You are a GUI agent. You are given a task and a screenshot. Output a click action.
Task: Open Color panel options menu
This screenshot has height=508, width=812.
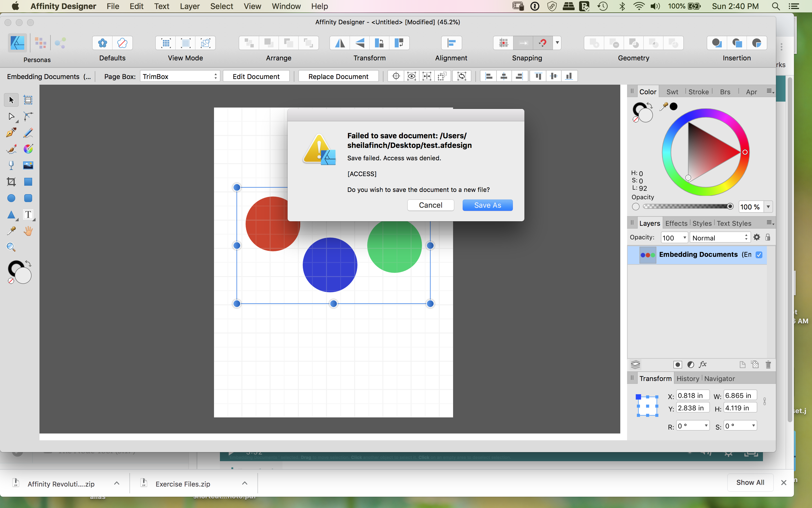(x=770, y=91)
